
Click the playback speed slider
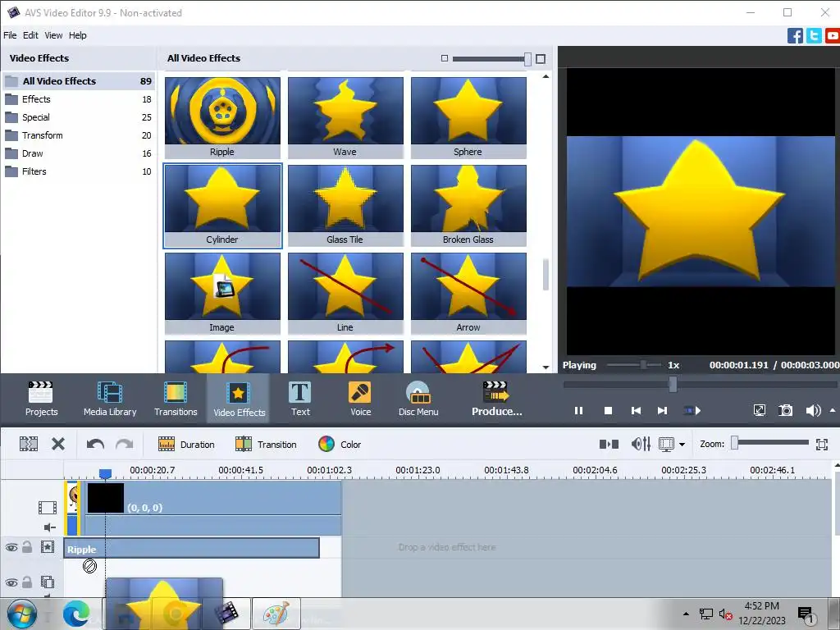tap(634, 365)
